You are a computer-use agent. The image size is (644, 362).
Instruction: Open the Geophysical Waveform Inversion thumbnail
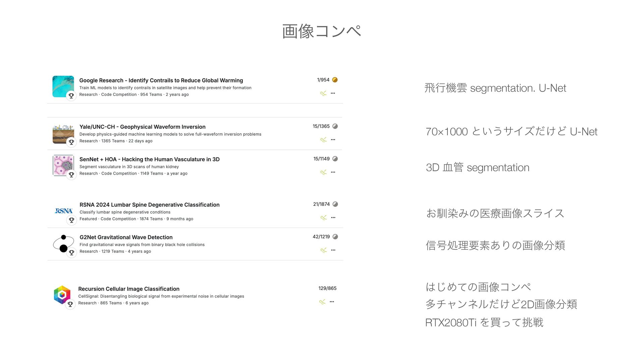click(63, 133)
